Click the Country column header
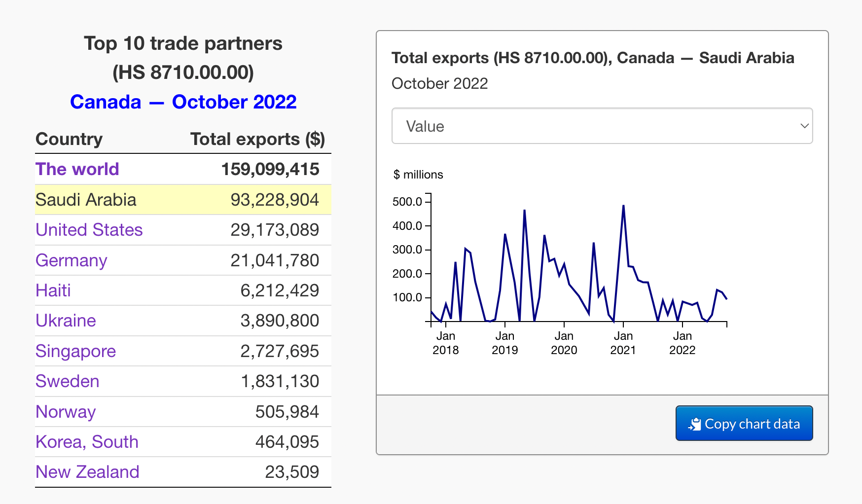The width and height of the screenshot is (862, 504). [x=69, y=139]
